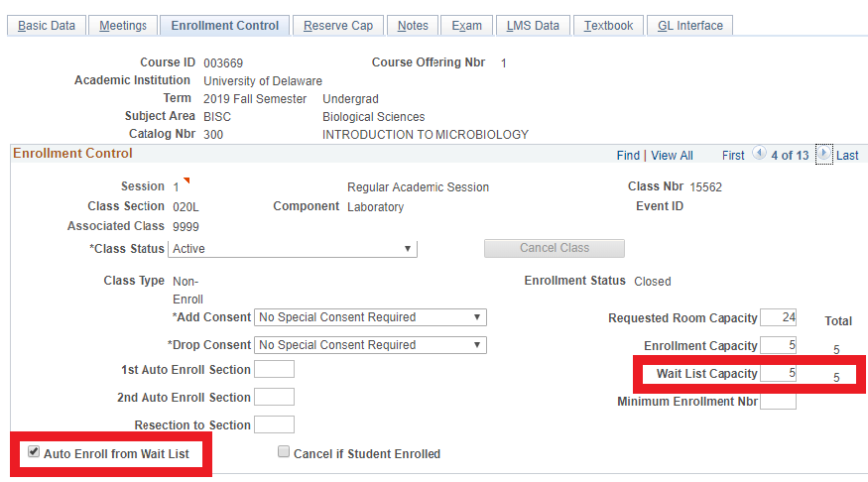Screen dimensions: 868x482
Task: Click the Find link
Action: coord(628,156)
